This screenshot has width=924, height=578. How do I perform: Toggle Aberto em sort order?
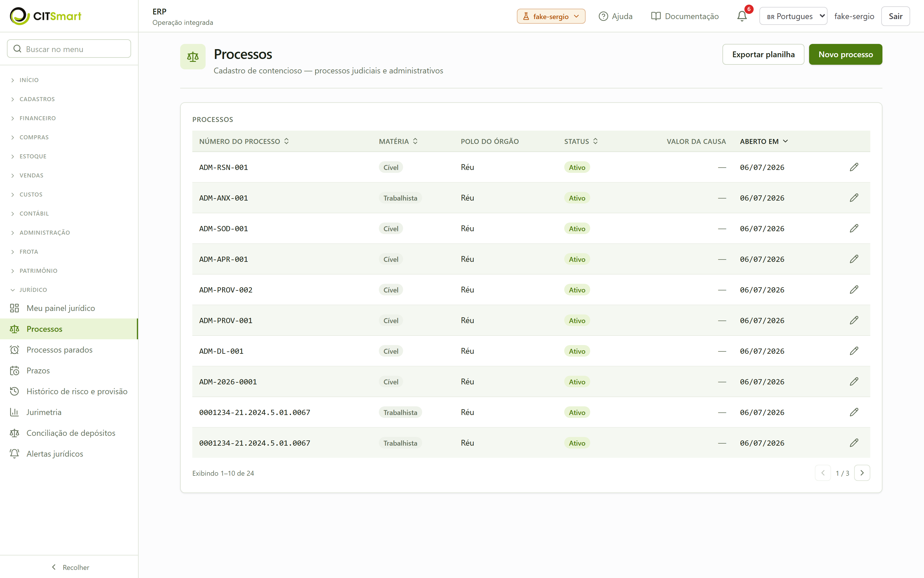(764, 141)
